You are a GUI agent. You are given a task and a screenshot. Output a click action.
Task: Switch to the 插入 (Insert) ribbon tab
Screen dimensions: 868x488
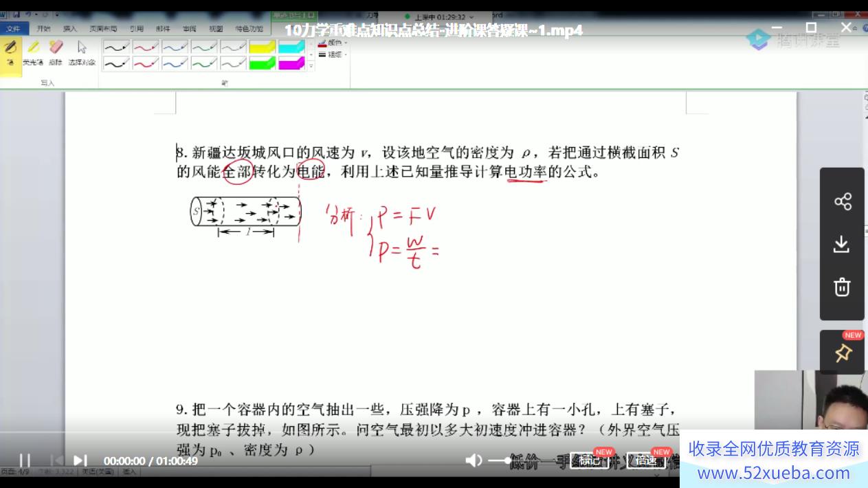tap(70, 29)
